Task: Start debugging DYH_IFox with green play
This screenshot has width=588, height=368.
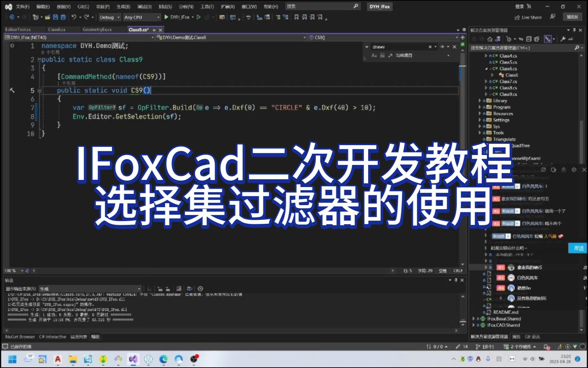Action: [x=177, y=17]
